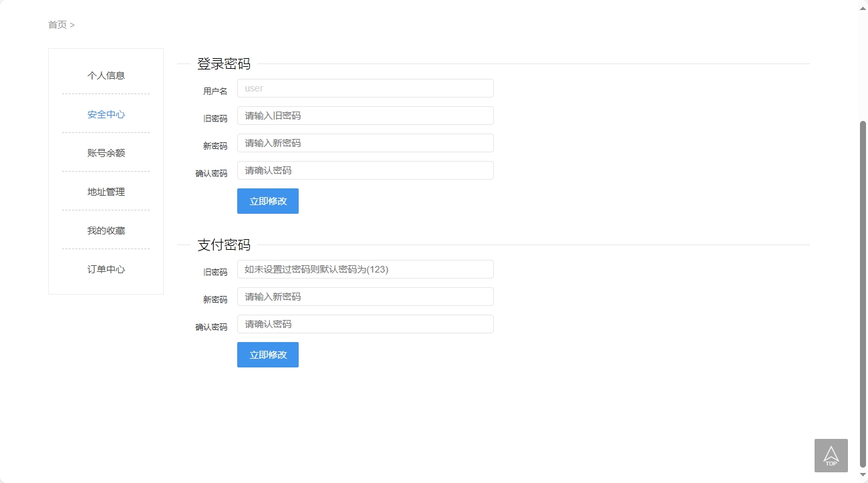Click 立即修改 under 支付密码 section
The image size is (868, 483).
tap(267, 355)
